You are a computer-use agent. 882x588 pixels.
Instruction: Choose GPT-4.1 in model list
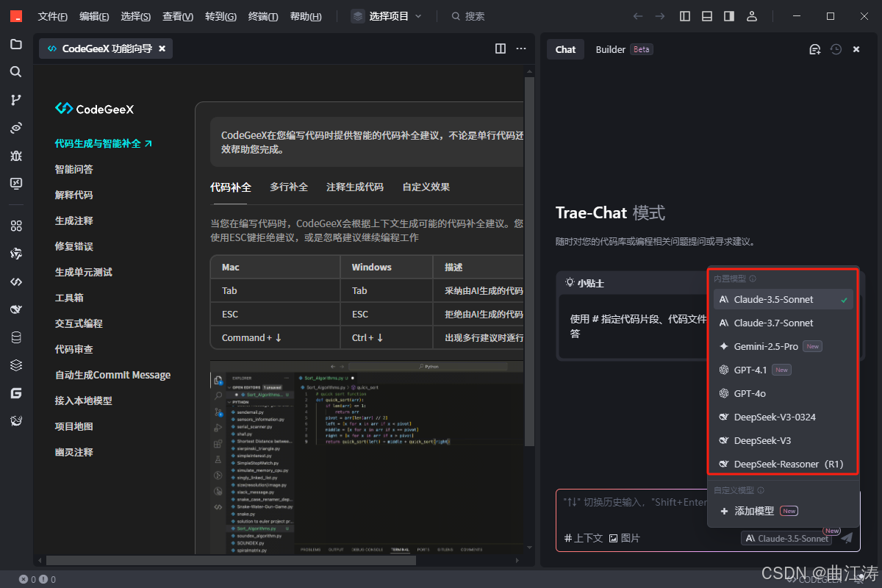[x=783, y=370]
